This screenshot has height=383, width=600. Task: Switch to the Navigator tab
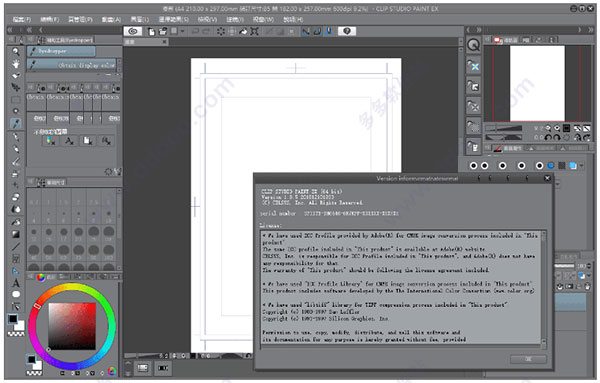click(x=506, y=40)
